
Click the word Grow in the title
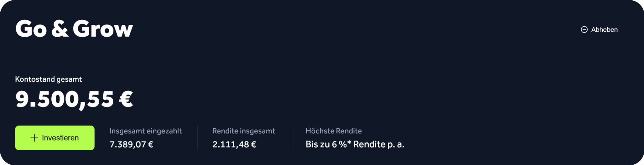[x=103, y=29]
